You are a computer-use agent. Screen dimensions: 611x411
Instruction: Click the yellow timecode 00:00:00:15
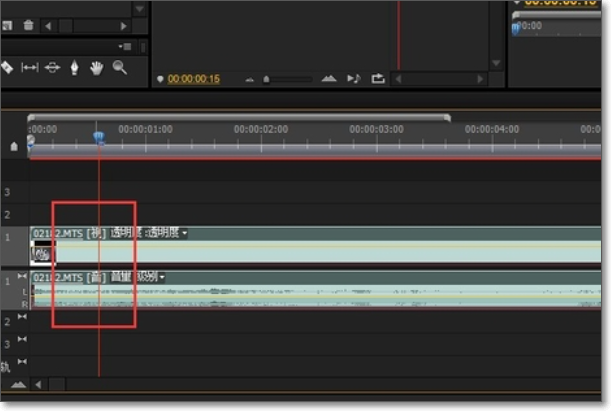[194, 79]
